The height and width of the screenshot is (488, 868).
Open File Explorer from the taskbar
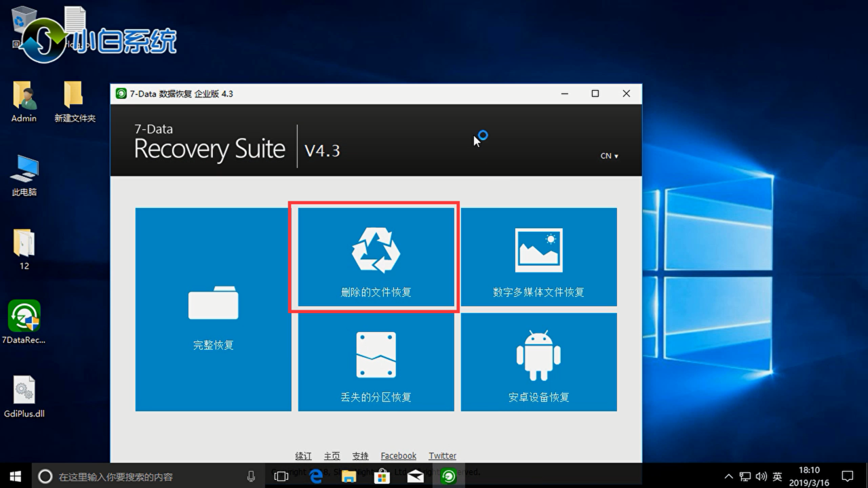pyautogui.click(x=349, y=476)
